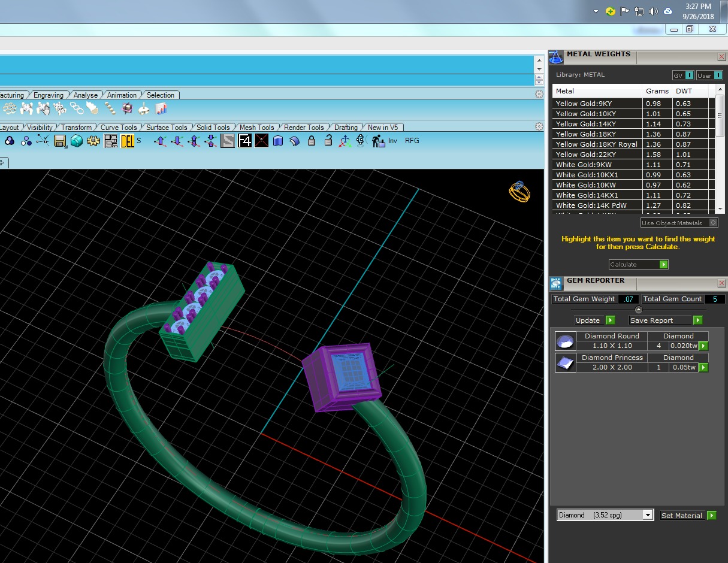The image size is (728, 563).
Task: Click the bar chart analysis icon
Action: point(161,108)
